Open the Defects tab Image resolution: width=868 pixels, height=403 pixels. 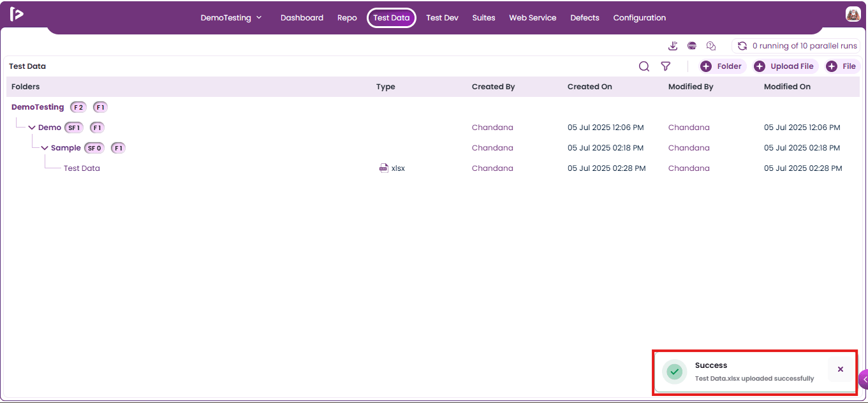(x=585, y=18)
